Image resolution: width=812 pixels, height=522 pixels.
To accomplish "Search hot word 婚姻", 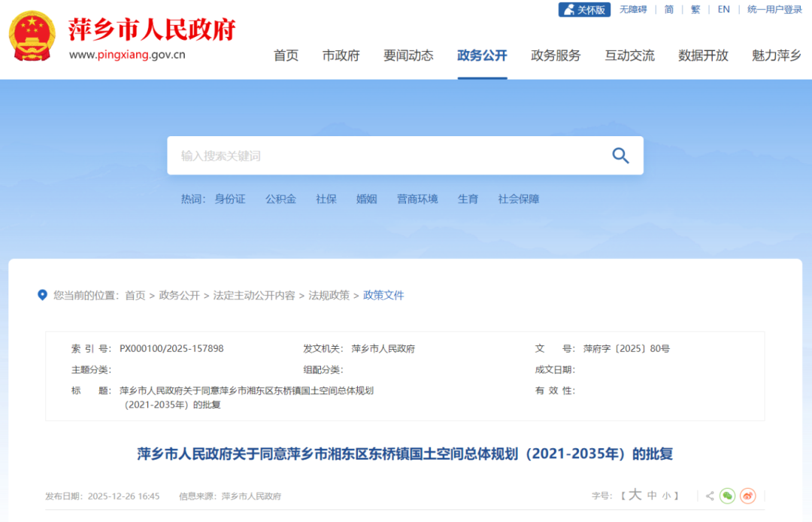I will pos(367,199).
